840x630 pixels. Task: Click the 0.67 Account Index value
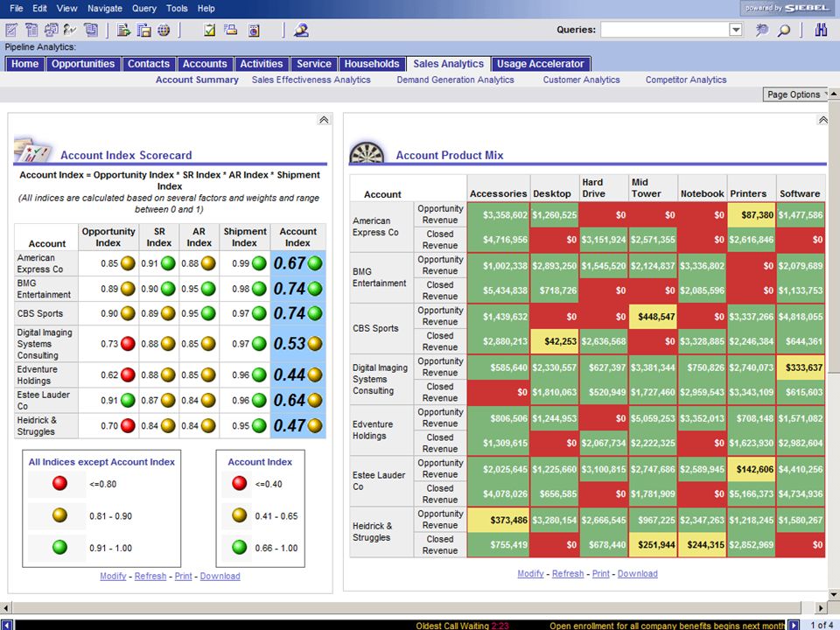pyautogui.click(x=290, y=263)
